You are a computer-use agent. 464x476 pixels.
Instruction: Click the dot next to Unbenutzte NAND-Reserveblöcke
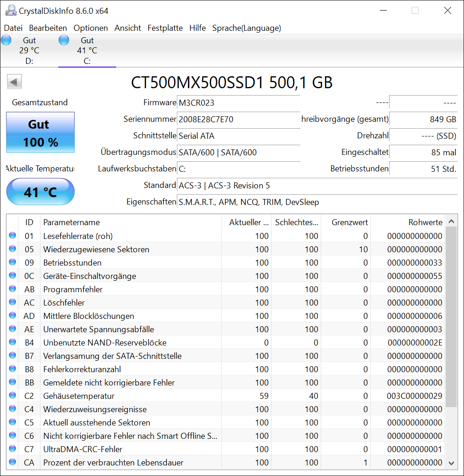[x=12, y=342]
